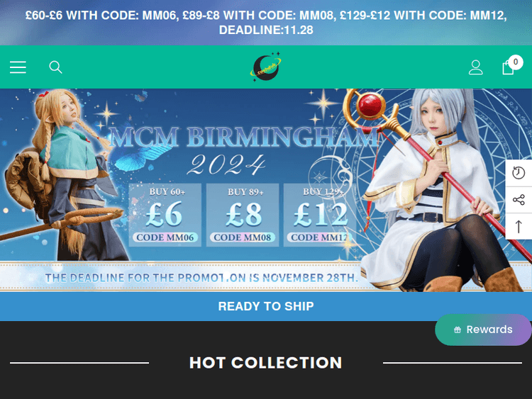Click the promotion deadline November 28th strip
Screen dimensions: 532x399
(201, 278)
